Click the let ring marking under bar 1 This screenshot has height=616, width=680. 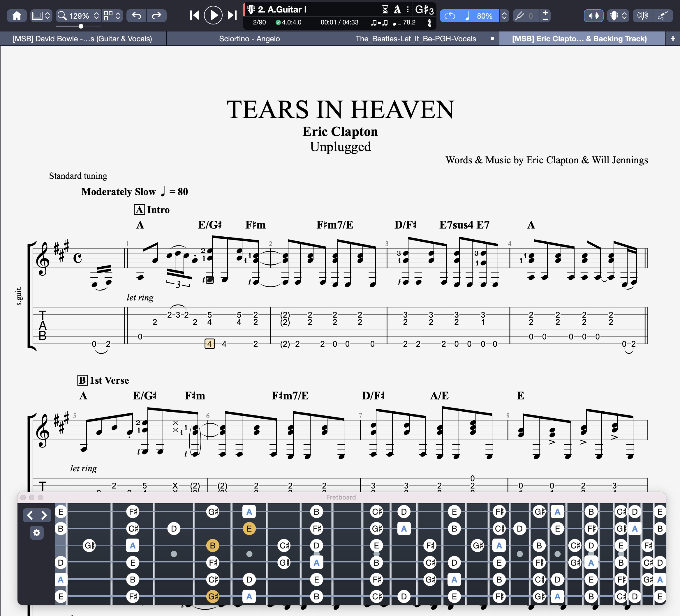point(140,298)
